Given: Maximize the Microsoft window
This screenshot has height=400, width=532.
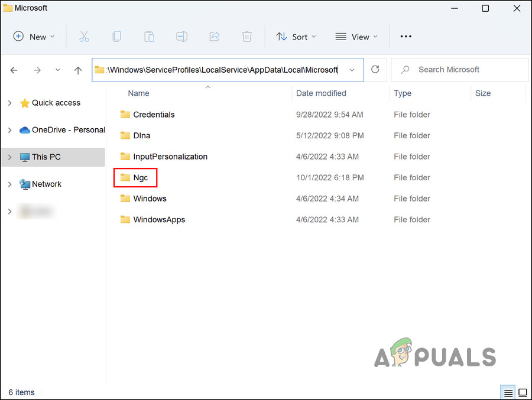Looking at the screenshot, I should pyautogui.click(x=485, y=8).
